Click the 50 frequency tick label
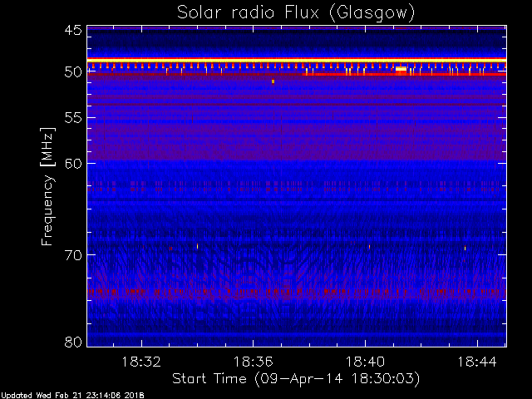The width and height of the screenshot is (532, 399). 73,72
